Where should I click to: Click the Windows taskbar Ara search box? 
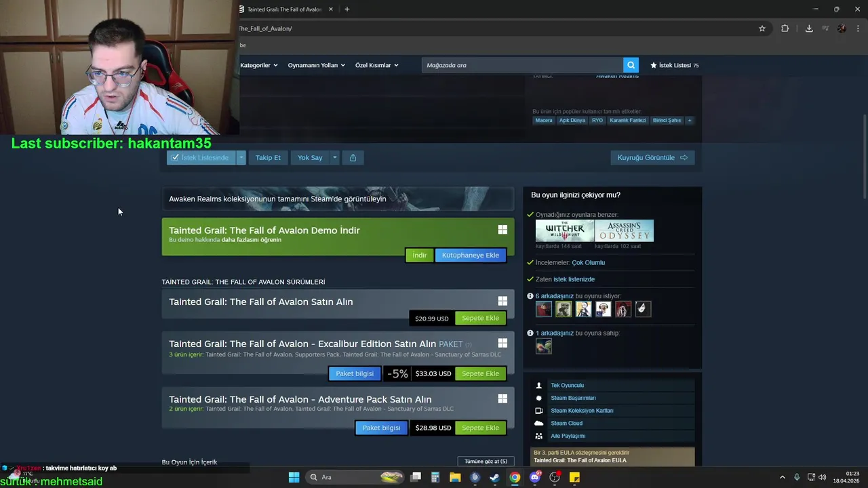tap(356, 477)
